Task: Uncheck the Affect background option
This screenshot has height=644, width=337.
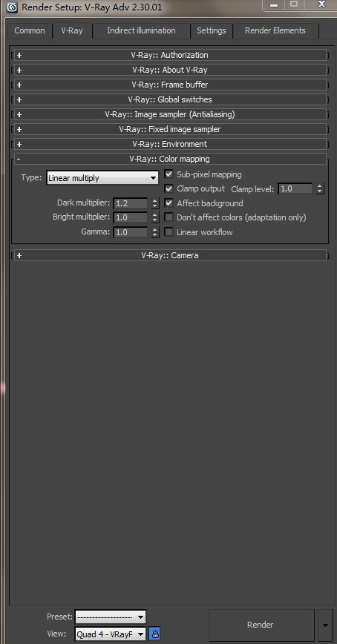Action: [x=168, y=203]
